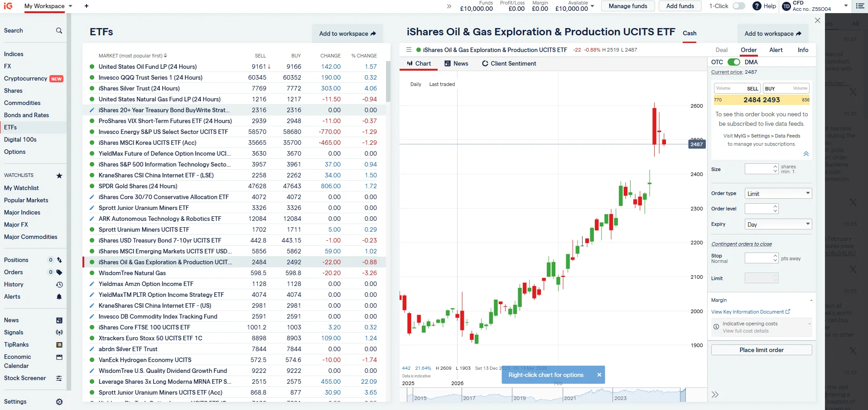868x410 pixels.
Task: Open the History clock icon
Action: click(x=59, y=284)
